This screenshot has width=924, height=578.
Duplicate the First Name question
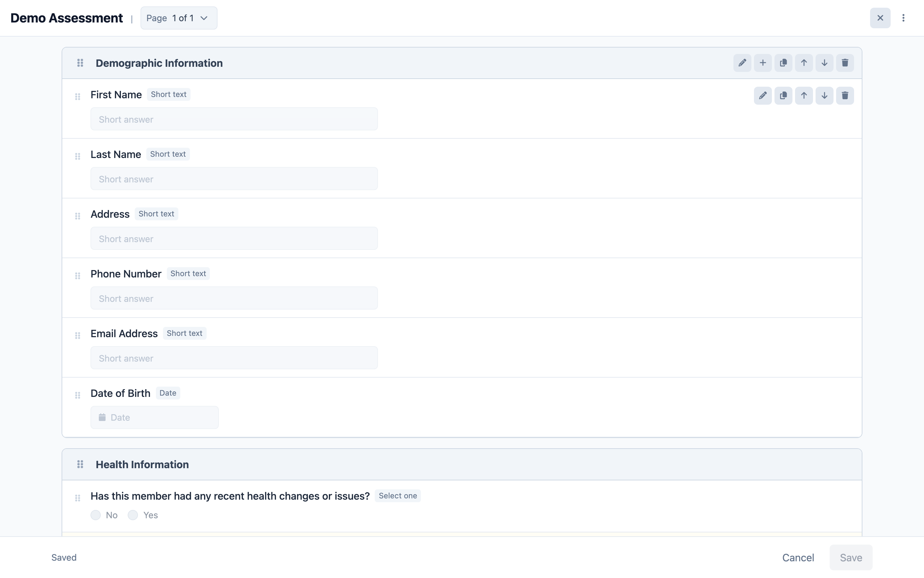pyautogui.click(x=783, y=96)
